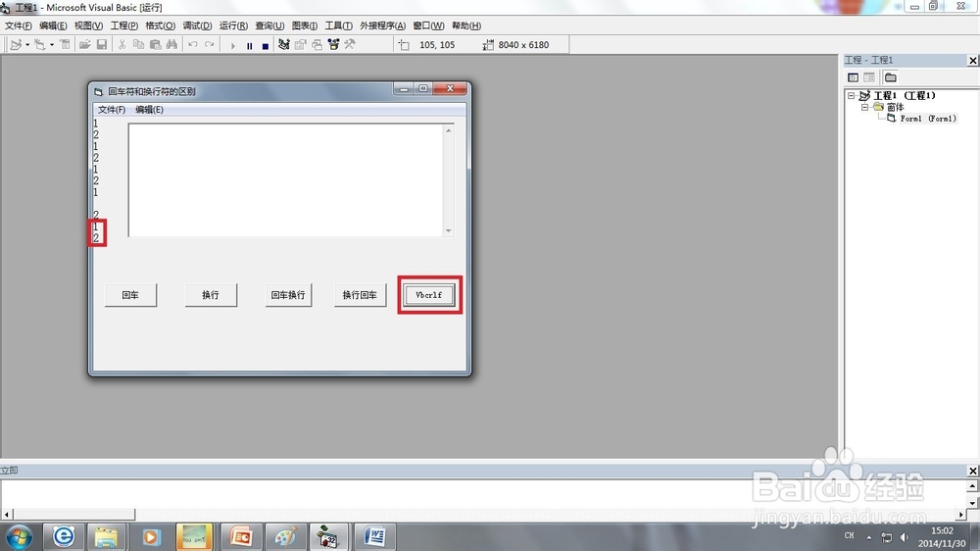The image size is (980, 551).
Task: Open 编辑(E) menu inside the form window
Action: pos(149,110)
